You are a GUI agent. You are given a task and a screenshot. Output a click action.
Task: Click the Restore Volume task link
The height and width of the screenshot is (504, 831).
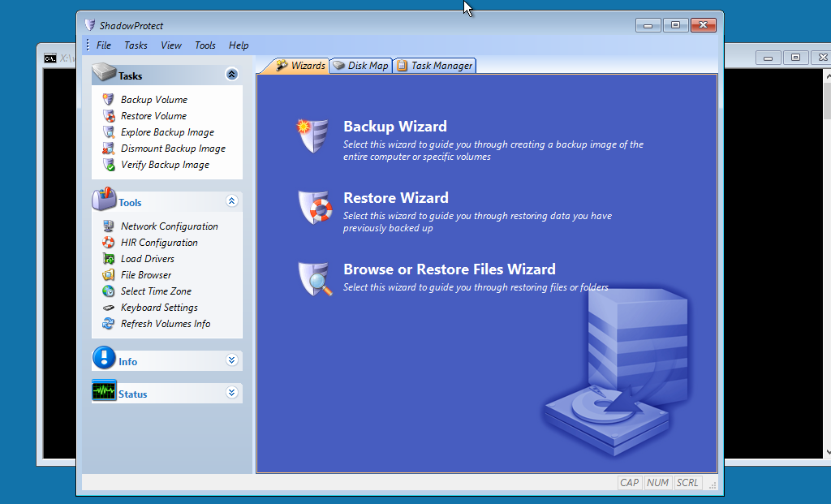click(x=153, y=116)
